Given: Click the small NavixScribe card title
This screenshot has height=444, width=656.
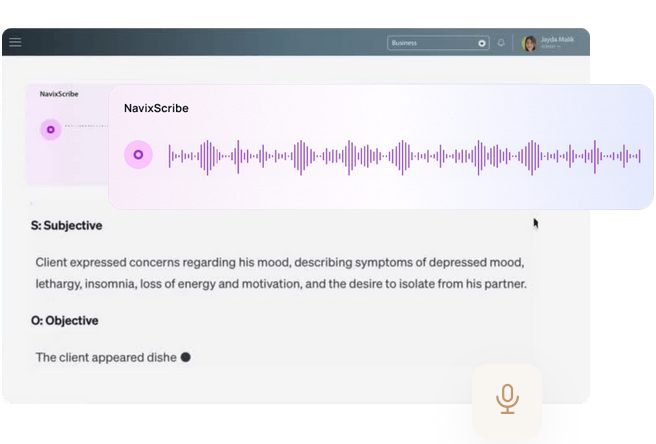Looking at the screenshot, I should point(59,95).
